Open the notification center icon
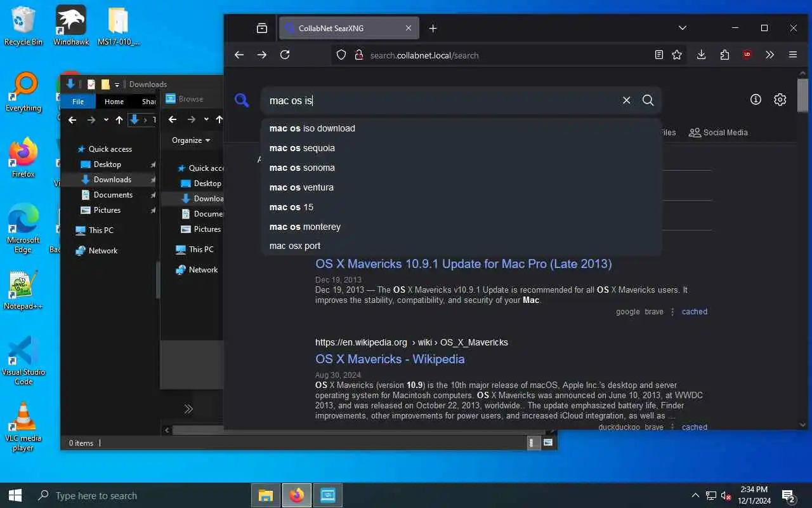 point(789,495)
